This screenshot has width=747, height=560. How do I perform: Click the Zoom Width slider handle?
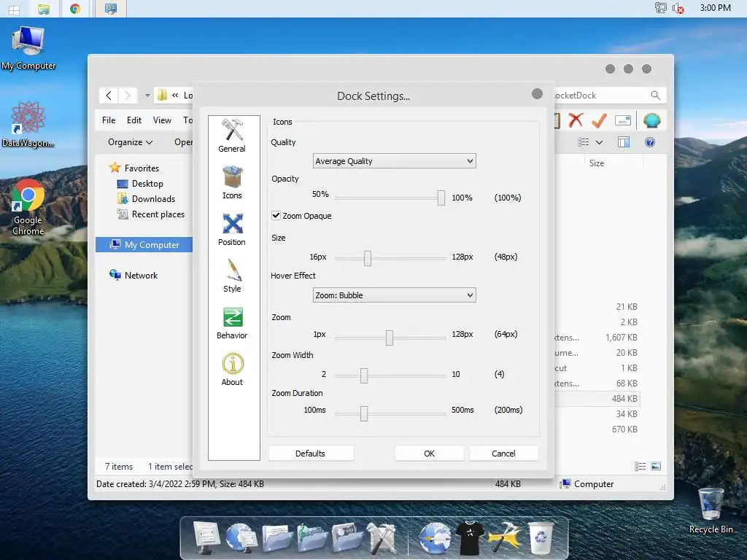(x=364, y=376)
